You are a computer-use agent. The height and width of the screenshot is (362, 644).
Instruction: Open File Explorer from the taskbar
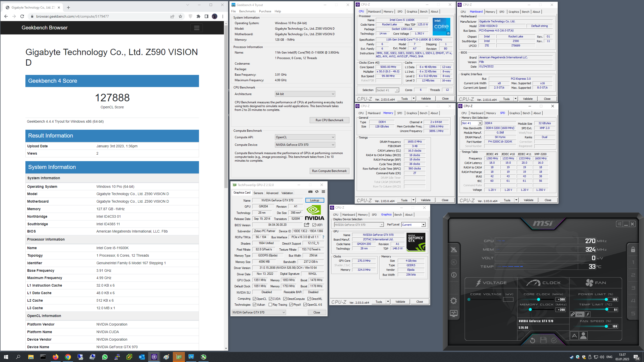pyautogui.click(x=31, y=357)
